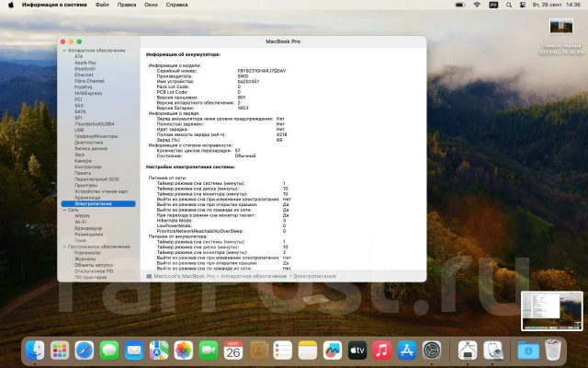This screenshot has width=588, height=368.
Task: Open Disk Utility stethoscope icon in Dock
Action: [492, 351]
